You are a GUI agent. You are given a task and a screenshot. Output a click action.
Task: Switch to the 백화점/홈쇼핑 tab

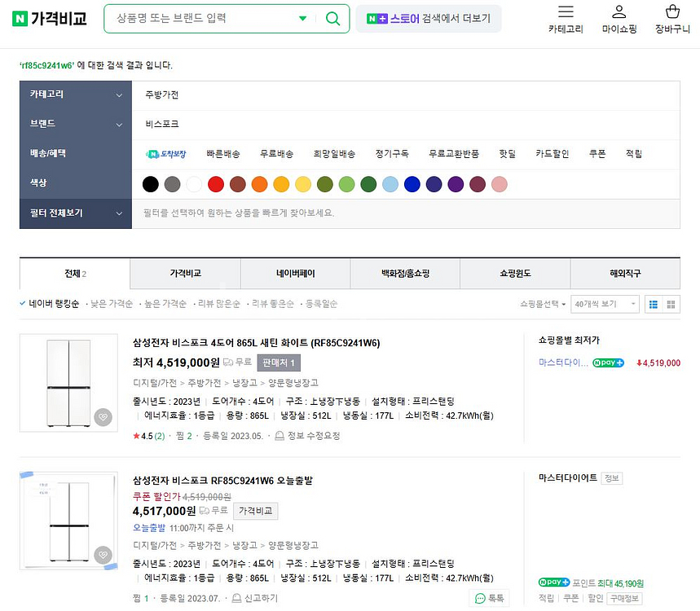(405, 274)
